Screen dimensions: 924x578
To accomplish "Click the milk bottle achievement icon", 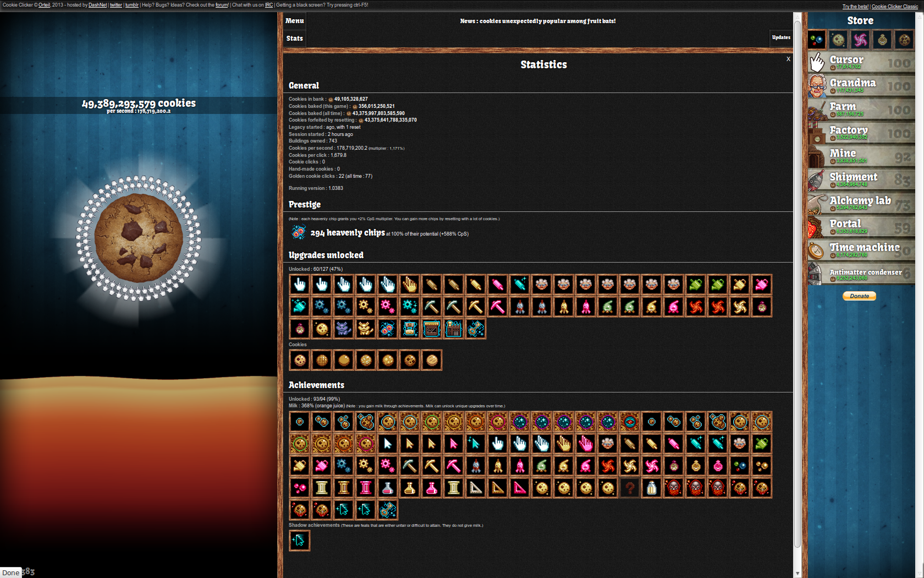I will pos(652,488).
